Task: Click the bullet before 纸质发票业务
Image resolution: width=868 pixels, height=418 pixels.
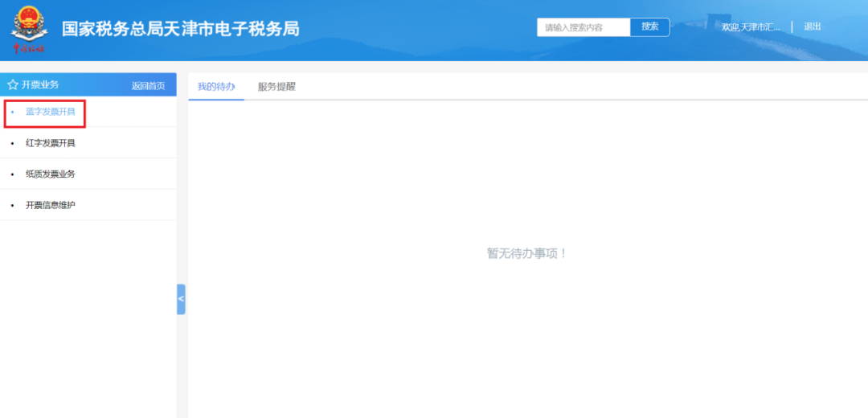Action: [12, 174]
